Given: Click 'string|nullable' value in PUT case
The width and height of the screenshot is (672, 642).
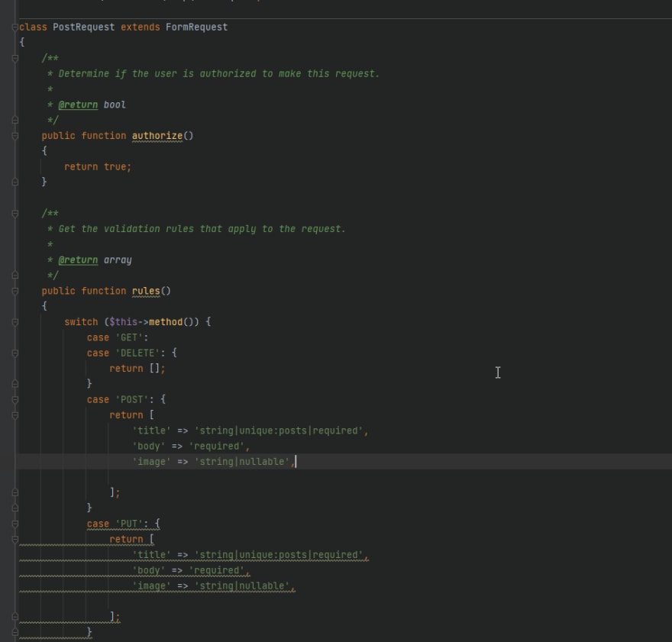Looking at the screenshot, I should click(242, 586).
